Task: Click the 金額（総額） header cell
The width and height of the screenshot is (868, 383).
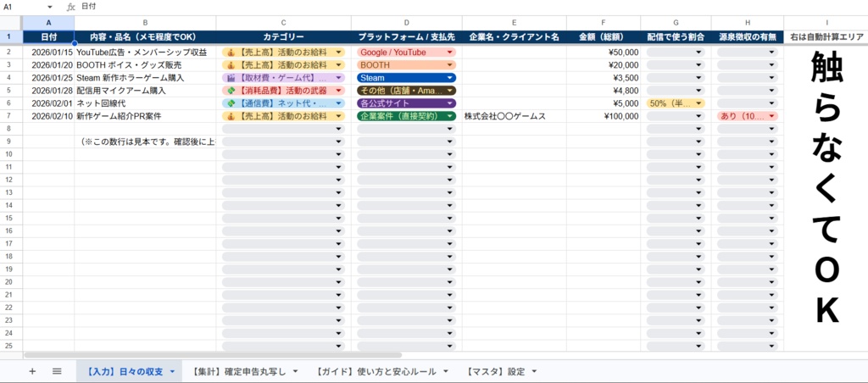Action: point(604,37)
